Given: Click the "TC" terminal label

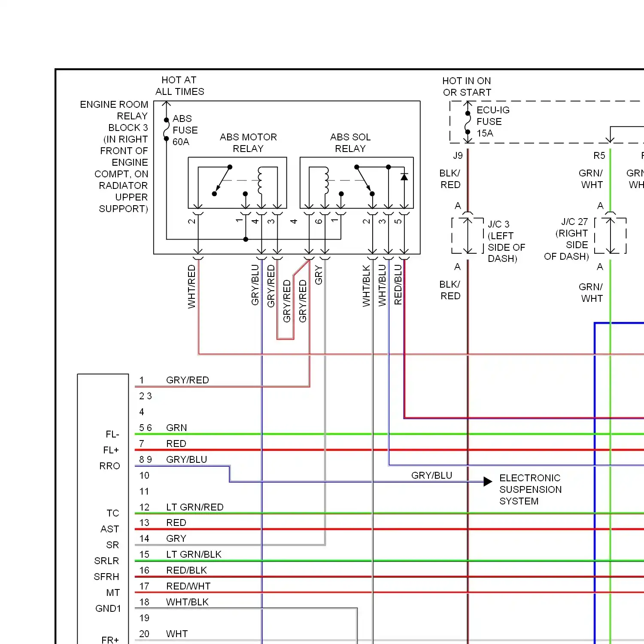Looking at the screenshot, I should [113, 513].
